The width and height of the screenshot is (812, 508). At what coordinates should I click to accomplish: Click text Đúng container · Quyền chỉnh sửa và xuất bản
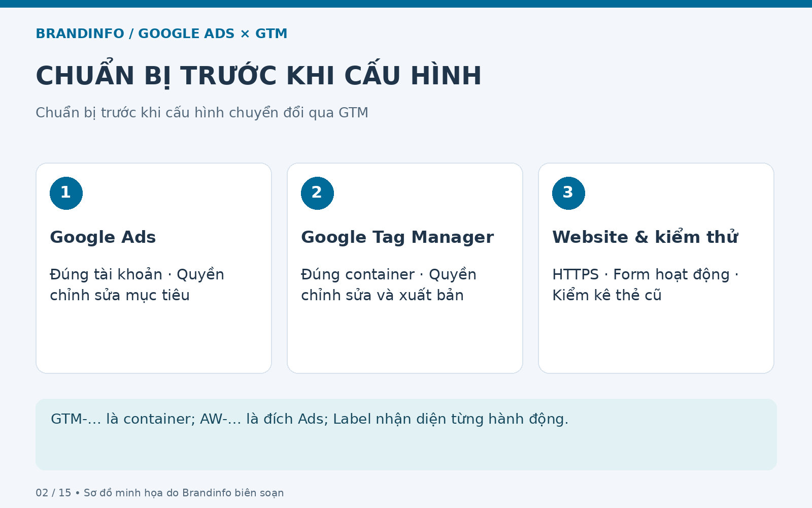(x=389, y=284)
